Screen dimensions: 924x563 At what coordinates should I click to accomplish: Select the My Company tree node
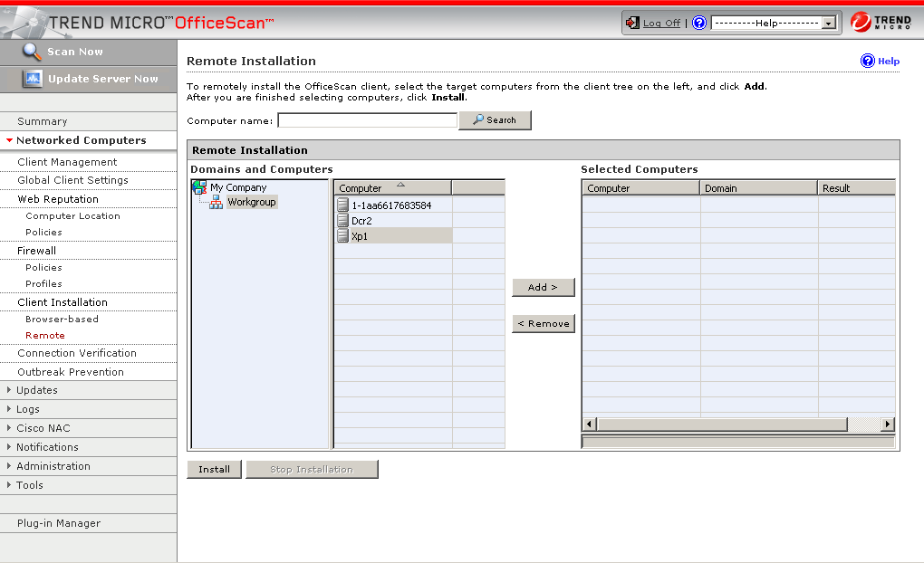[238, 187]
